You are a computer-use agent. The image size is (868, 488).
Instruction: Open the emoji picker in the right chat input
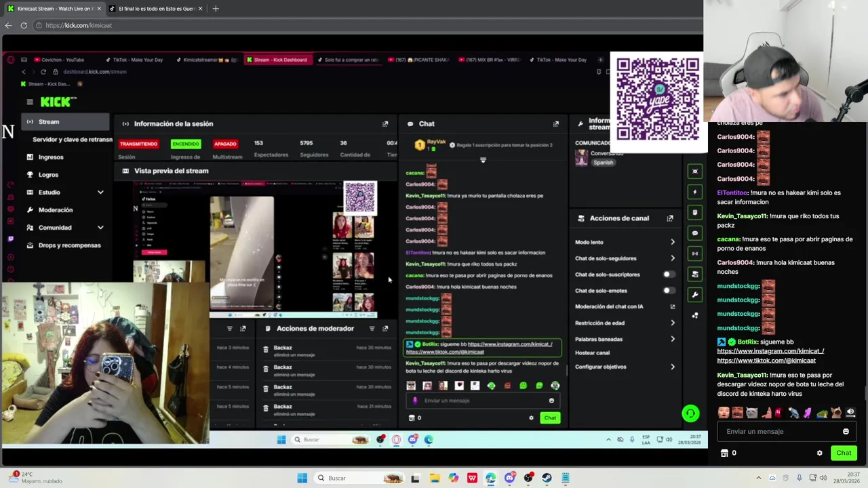click(846, 431)
